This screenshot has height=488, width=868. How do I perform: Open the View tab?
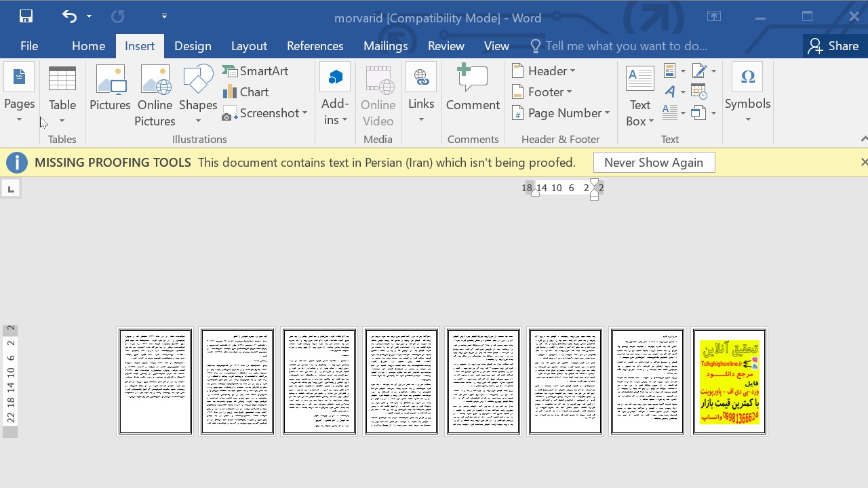(x=496, y=46)
